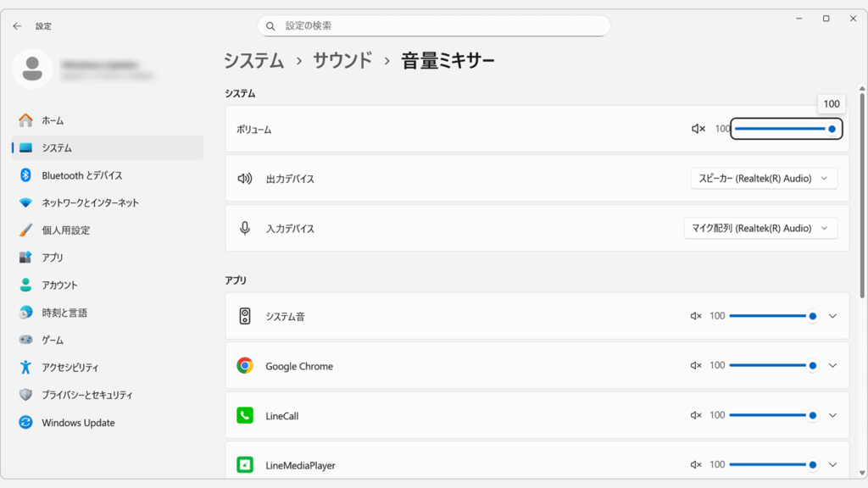Mute Google Chrome's audio
The image size is (868, 488).
695,365
